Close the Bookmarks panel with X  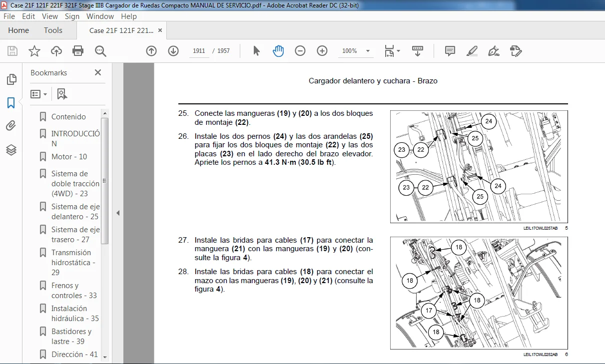pyautogui.click(x=98, y=72)
